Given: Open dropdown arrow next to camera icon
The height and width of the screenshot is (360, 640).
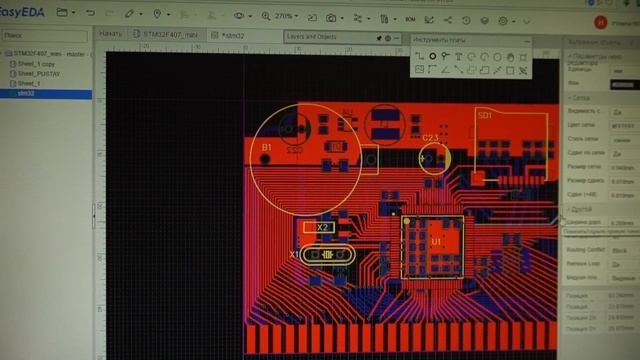Looking at the screenshot, I should (342, 18).
